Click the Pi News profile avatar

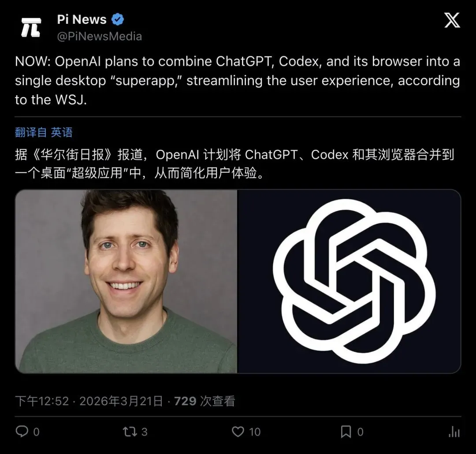(x=31, y=27)
